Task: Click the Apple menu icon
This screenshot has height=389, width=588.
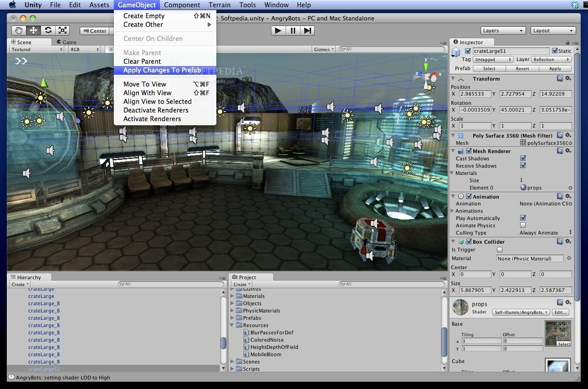Action: (12, 5)
